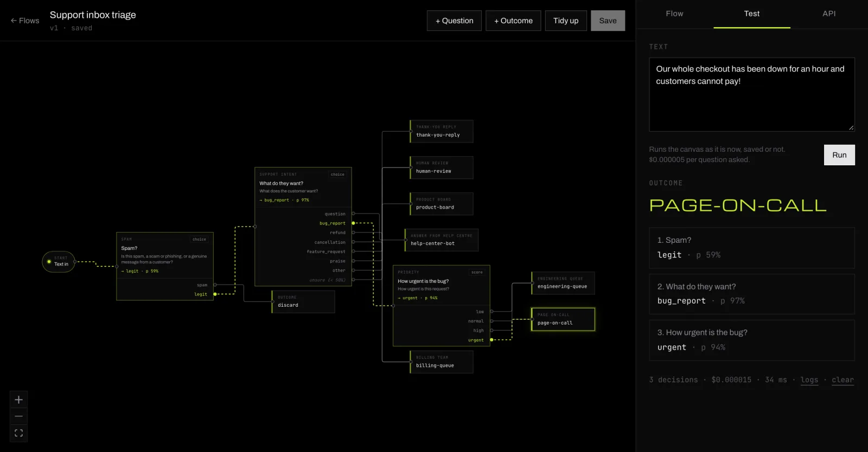Click the feature_request output port
The image size is (868, 452).
pyautogui.click(x=353, y=251)
